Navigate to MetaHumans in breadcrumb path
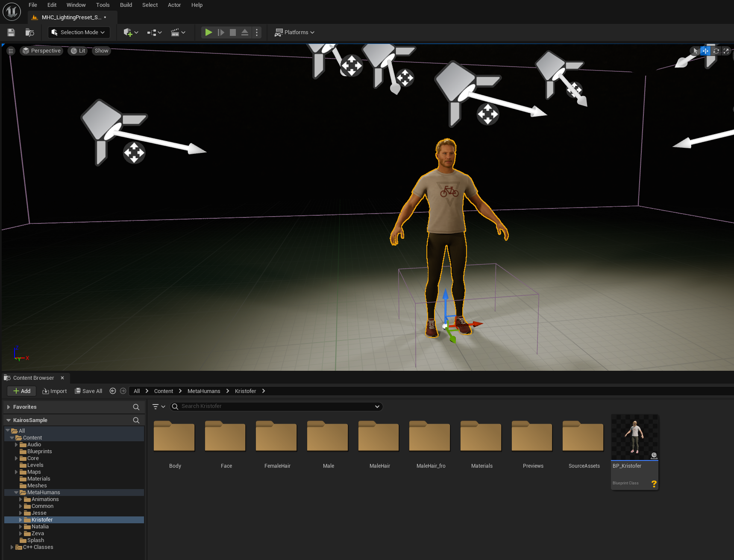Viewport: 734px width, 560px height. pos(204,391)
